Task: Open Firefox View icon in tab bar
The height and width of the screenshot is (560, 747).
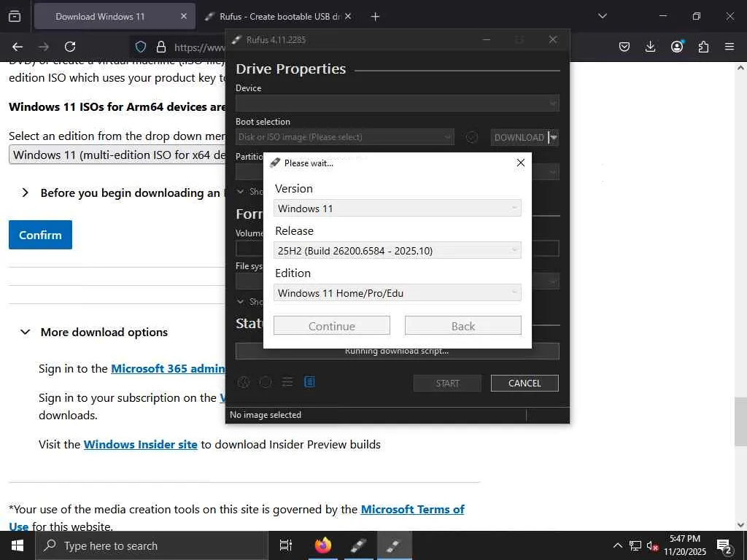Action: tap(15, 16)
